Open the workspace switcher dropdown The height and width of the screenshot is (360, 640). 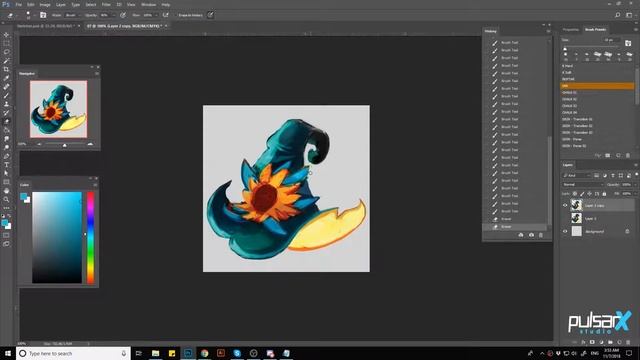(629, 15)
